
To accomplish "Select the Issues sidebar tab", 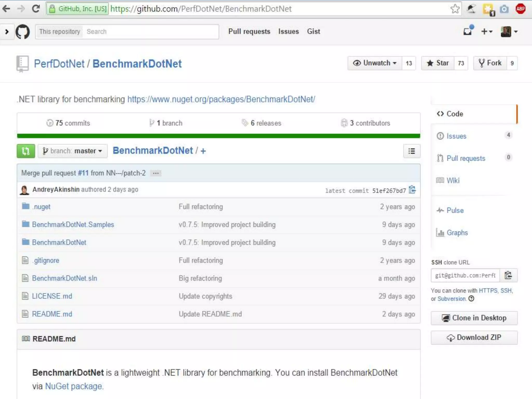I will pos(474,136).
